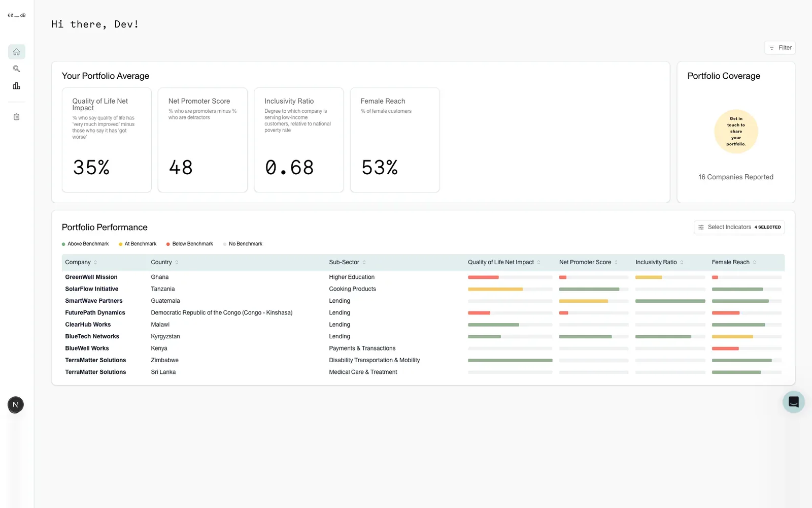Click the Ghana country cell
812x508 pixels.
click(x=160, y=277)
